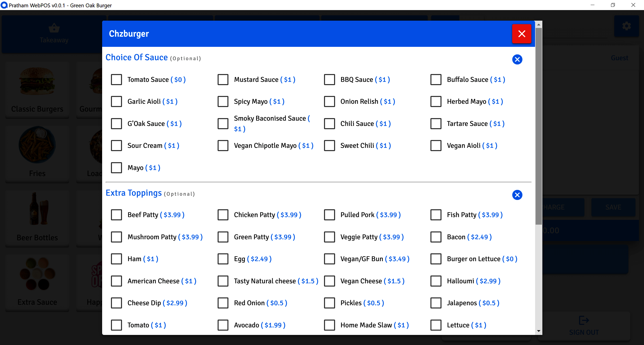Open the Extra Sauce category

(37, 283)
